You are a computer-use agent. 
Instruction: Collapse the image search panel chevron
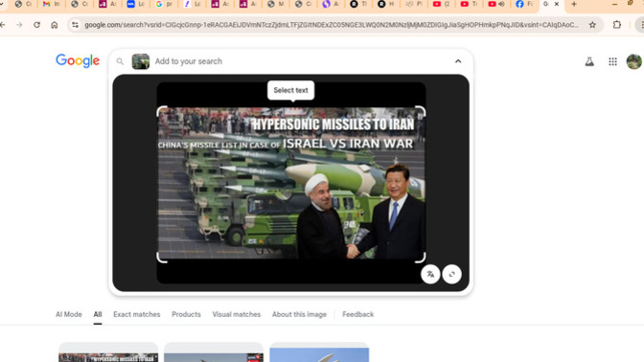pyautogui.click(x=458, y=61)
